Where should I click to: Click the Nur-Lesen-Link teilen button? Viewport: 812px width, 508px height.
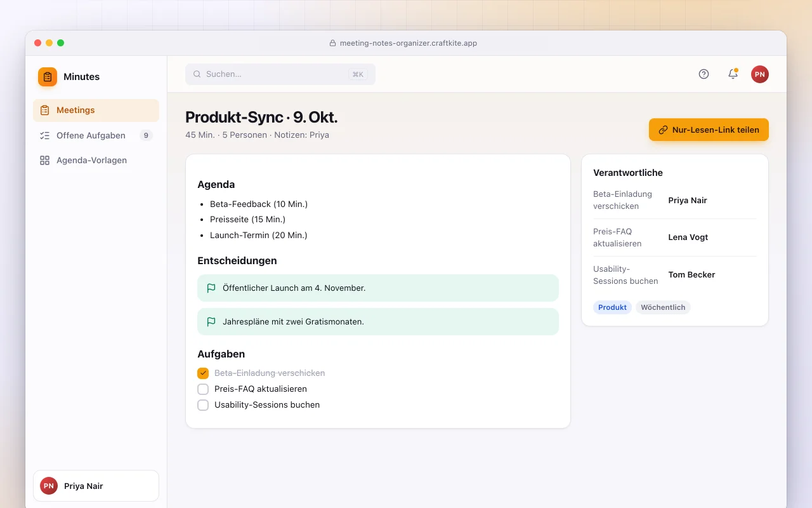pyautogui.click(x=709, y=130)
